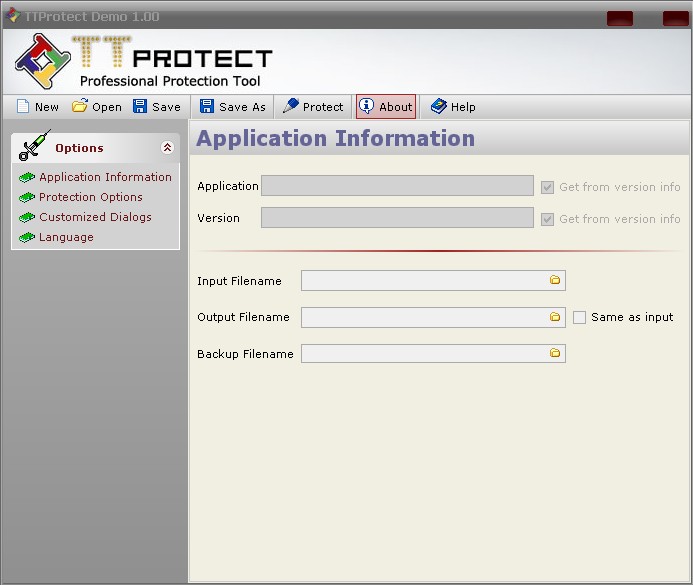Click the Protect pen icon
Screen dimensions: 693x585
pyautogui.click(x=291, y=106)
